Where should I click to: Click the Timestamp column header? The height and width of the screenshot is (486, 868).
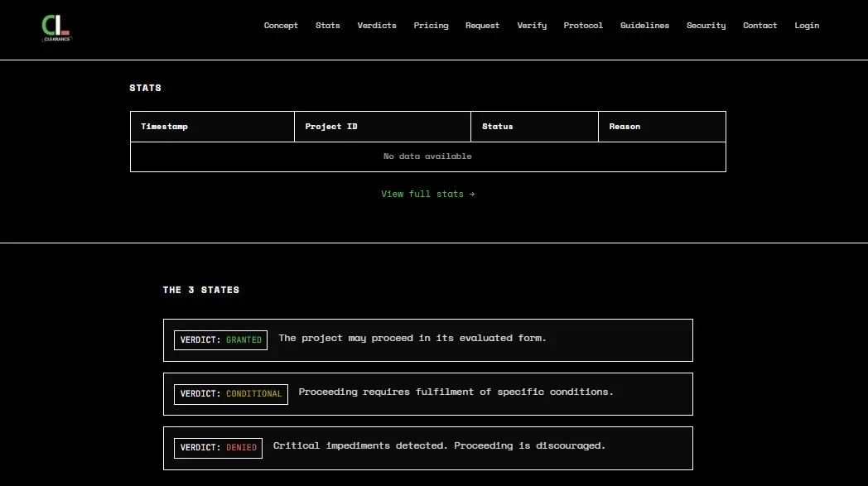[x=212, y=126]
